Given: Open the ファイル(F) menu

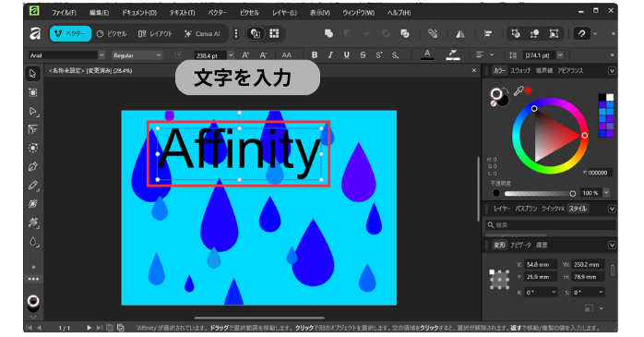Looking at the screenshot, I should click(x=64, y=13).
